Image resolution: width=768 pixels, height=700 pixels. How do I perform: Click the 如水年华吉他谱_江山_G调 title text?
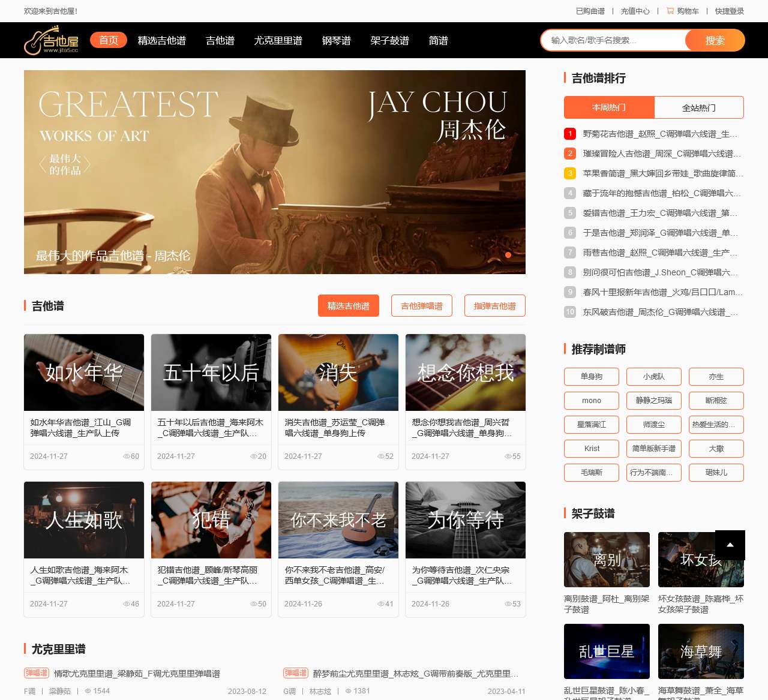[x=80, y=428]
